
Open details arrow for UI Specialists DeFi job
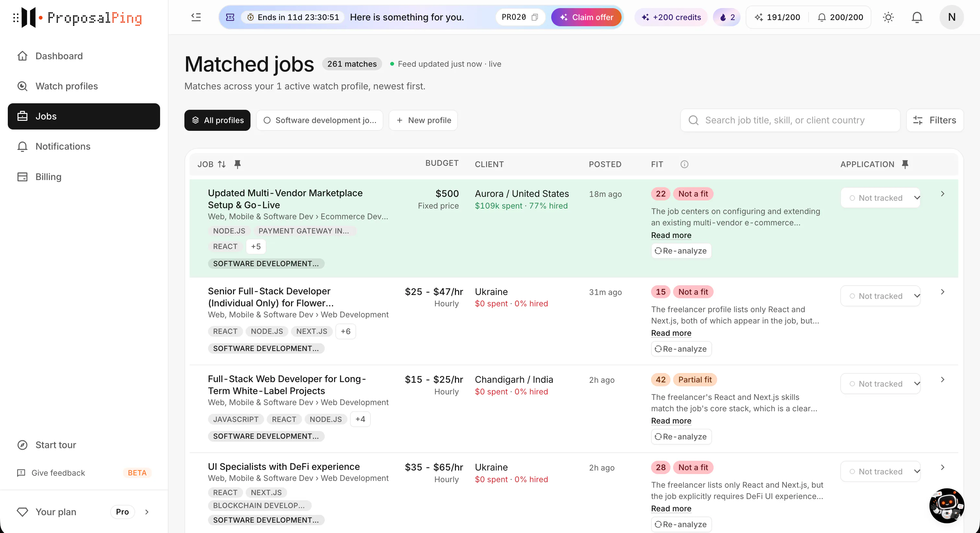tap(942, 467)
